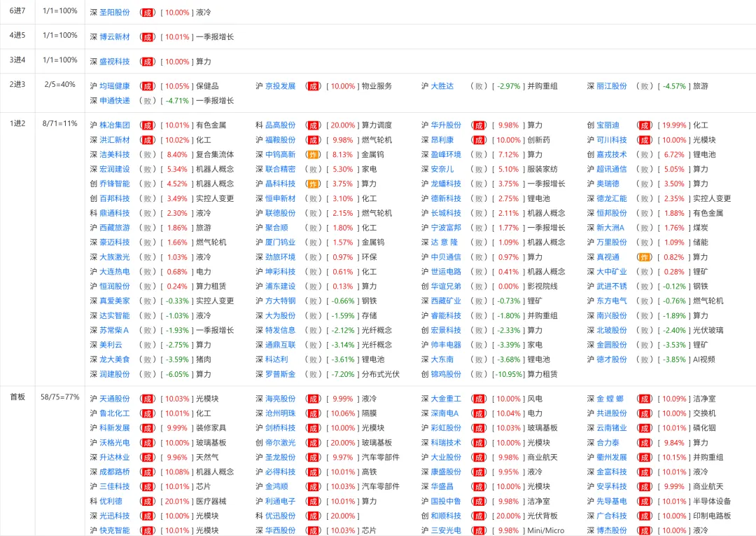Select the 2进3 row label
The height and width of the screenshot is (536, 756).
tap(17, 84)
